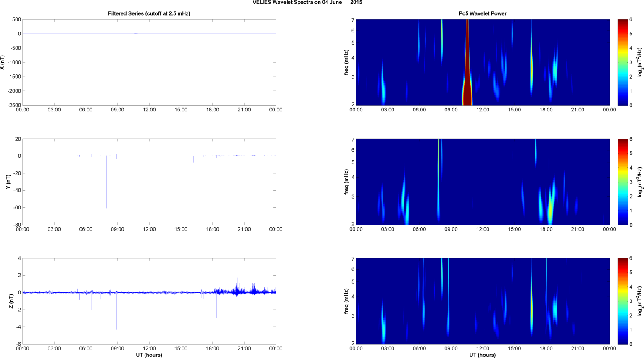Click 'freq (mHz)' label of bottom spectrogram
Viewport: 644px width, 358px height.
point(346,301)
